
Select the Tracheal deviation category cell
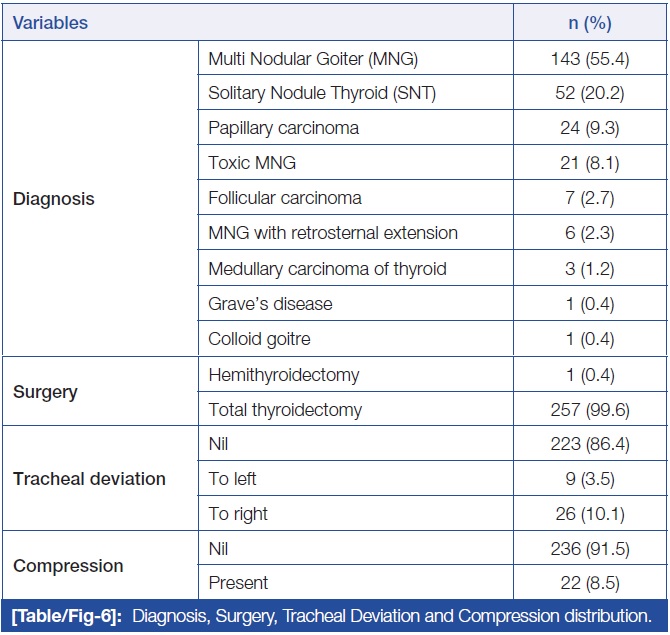(89, 479)
